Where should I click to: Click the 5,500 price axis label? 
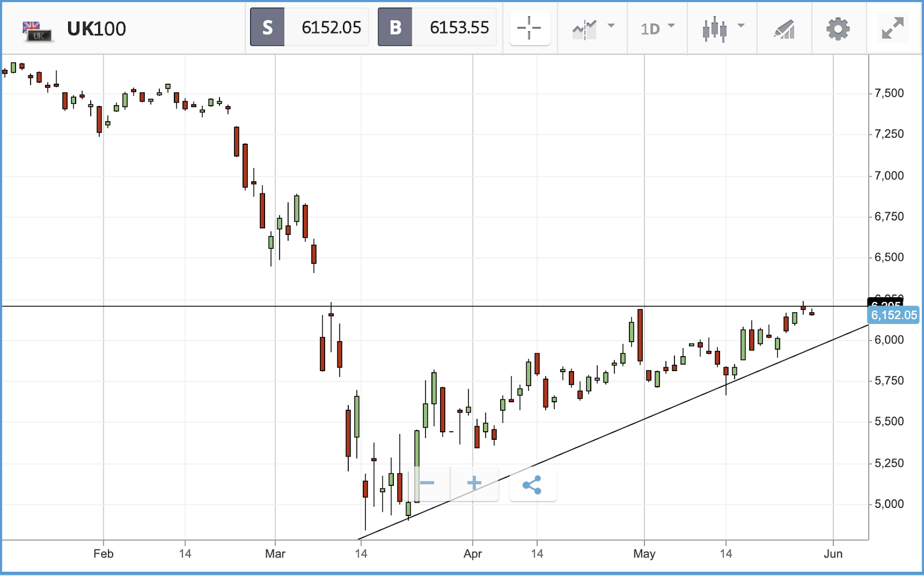pos(889,422)
